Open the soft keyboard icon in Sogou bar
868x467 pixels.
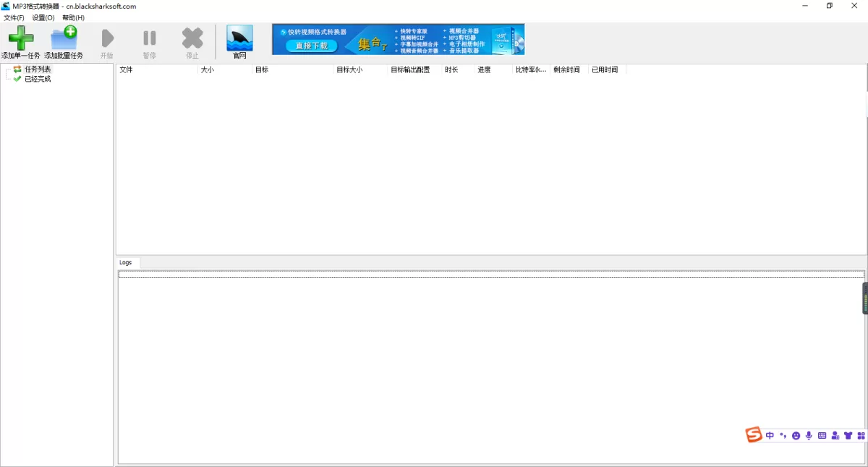822,435
